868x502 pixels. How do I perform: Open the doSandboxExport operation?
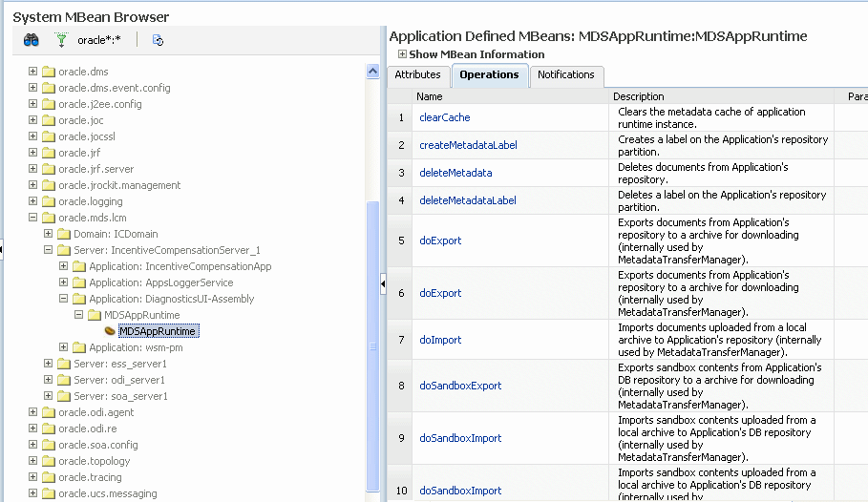[x=460, y=386]
